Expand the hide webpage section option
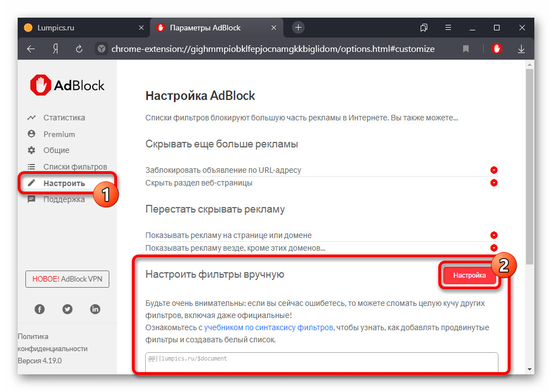 tap(494, 183)
